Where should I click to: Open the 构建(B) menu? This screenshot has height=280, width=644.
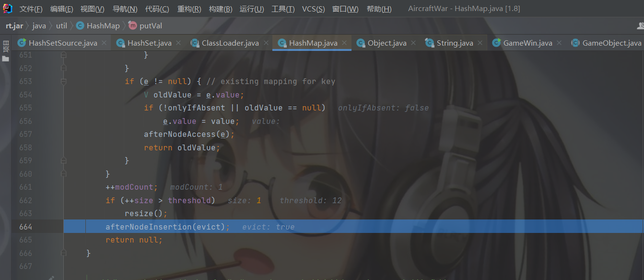(221, 9)
